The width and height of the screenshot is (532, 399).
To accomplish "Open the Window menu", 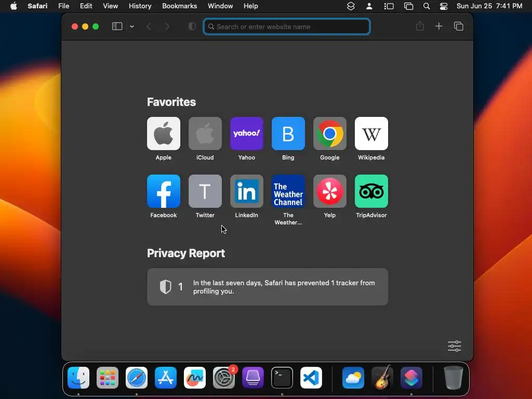I will [x=220, y=6].
